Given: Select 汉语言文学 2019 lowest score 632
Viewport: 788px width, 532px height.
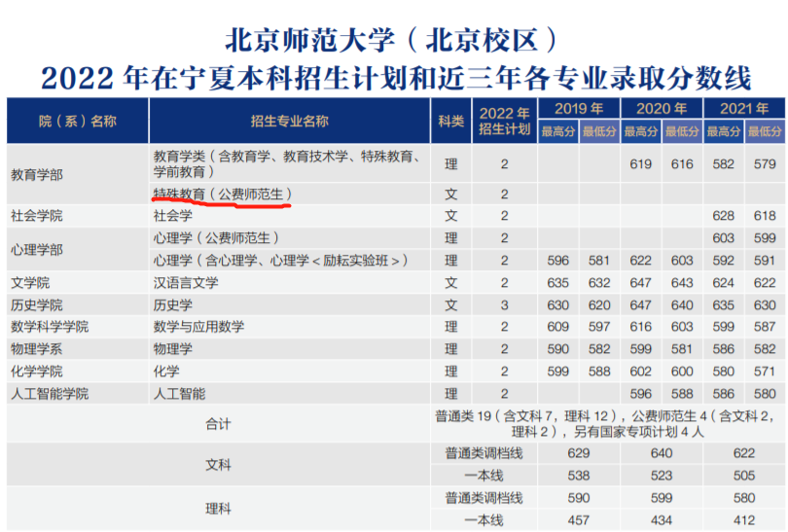Looking at the screenshot, I should 599,283.
